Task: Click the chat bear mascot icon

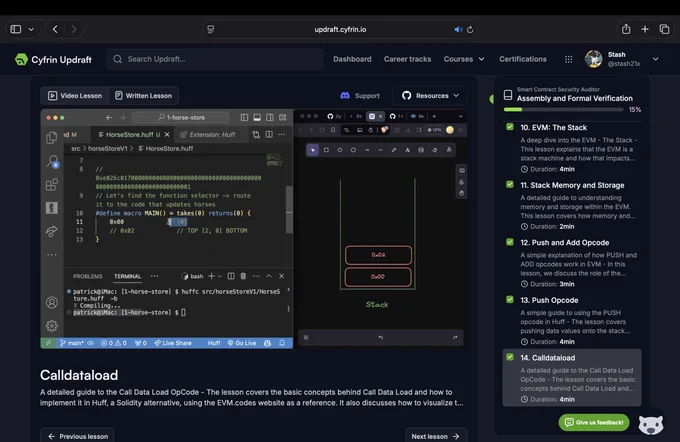Action: point(651,424)
